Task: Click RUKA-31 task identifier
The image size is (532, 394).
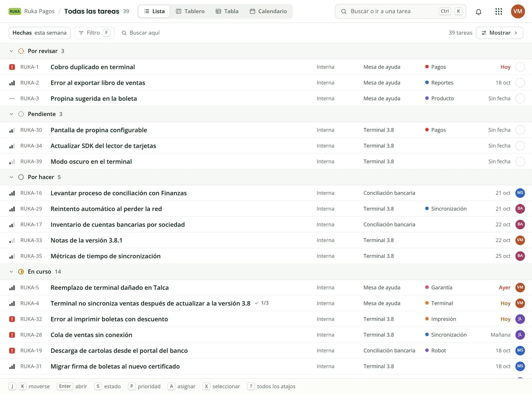Action: [31, 366]
